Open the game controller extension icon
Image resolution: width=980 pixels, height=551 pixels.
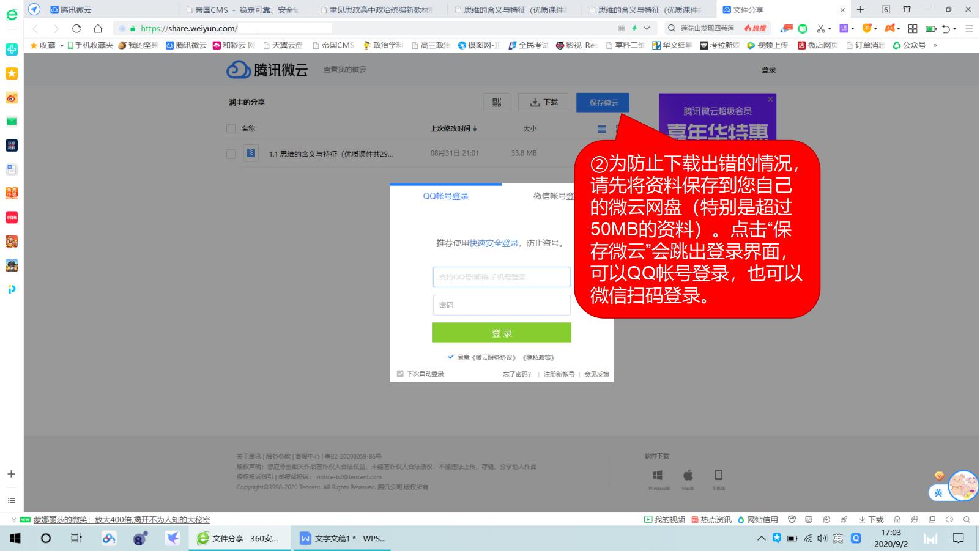pos(890,28)
